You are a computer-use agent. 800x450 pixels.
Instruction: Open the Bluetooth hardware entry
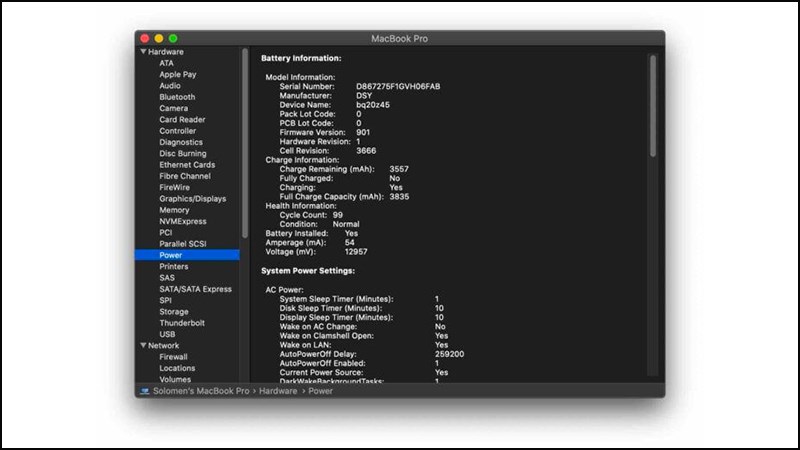coord(177,97)
